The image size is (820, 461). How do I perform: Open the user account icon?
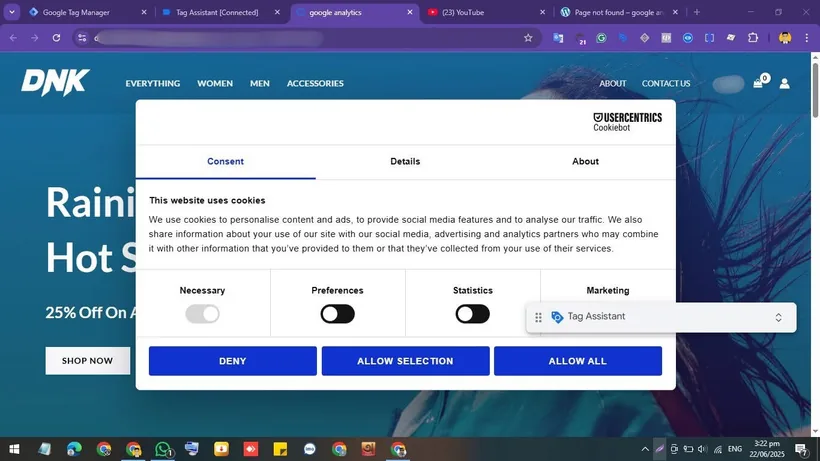click(x=784, y=84)
